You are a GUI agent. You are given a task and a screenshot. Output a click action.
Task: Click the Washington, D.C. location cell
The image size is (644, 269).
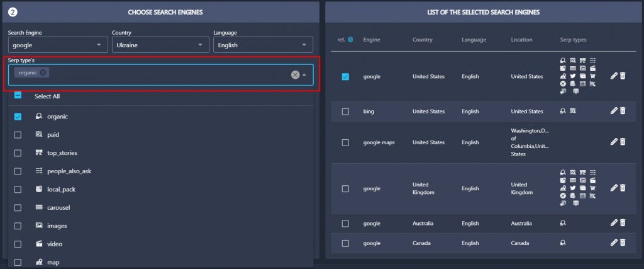530,142
